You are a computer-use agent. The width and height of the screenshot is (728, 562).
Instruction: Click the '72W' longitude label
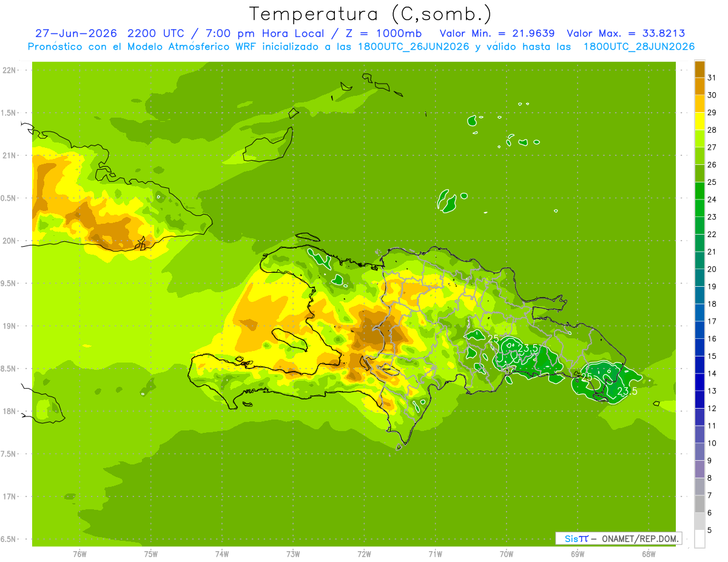(x=364, y=555)
